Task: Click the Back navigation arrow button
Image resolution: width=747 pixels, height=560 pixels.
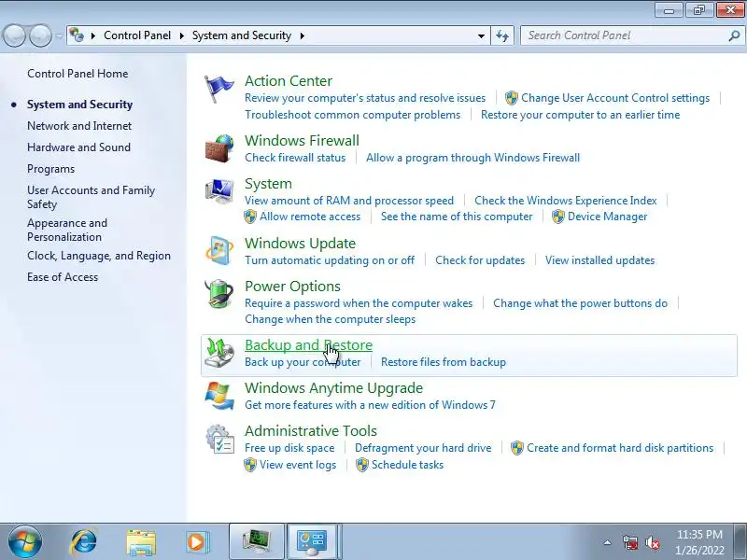Action: point(14,35)
